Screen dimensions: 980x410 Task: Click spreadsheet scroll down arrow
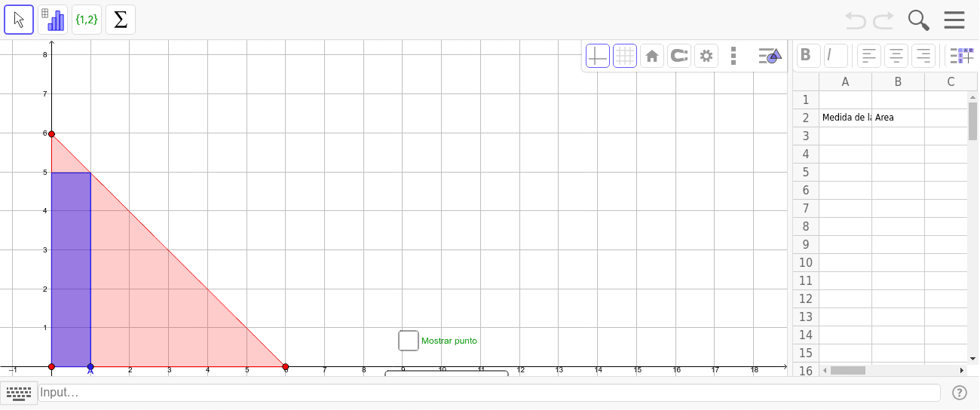972,359
